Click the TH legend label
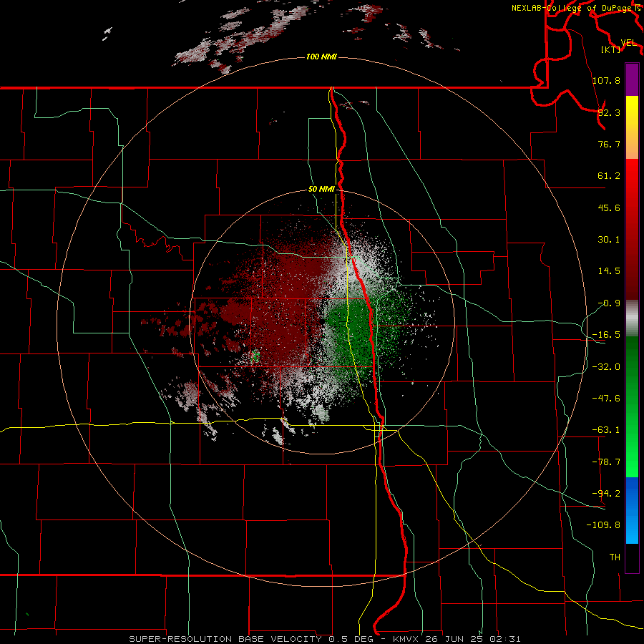 pyautogui.click(x=615, y=557)
